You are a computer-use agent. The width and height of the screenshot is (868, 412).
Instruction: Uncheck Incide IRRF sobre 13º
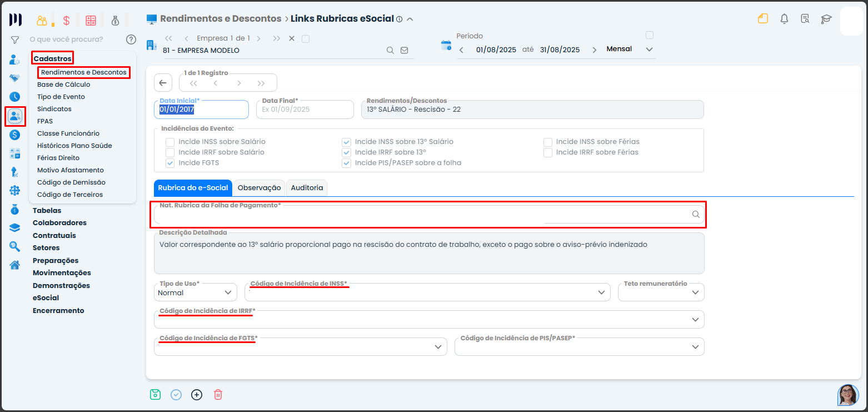[x=347, y=152]
